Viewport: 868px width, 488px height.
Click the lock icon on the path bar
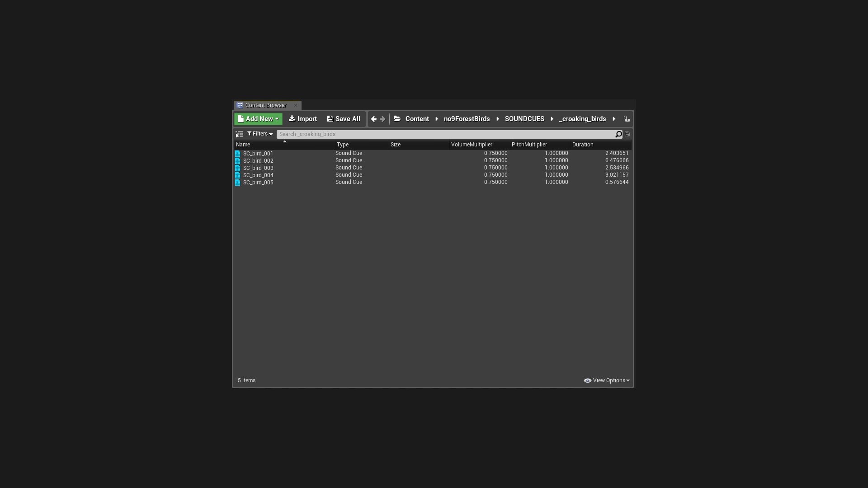pos(627,119)
